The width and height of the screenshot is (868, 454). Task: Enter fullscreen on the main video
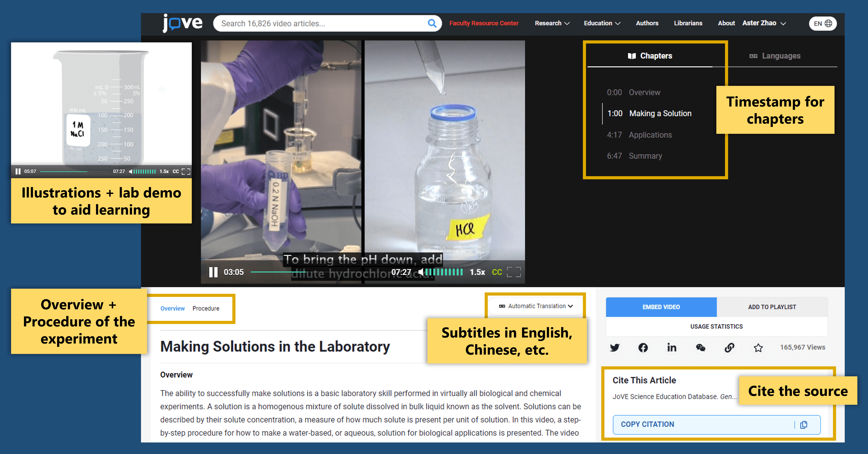pyautogui.click(x=514, y=272)
